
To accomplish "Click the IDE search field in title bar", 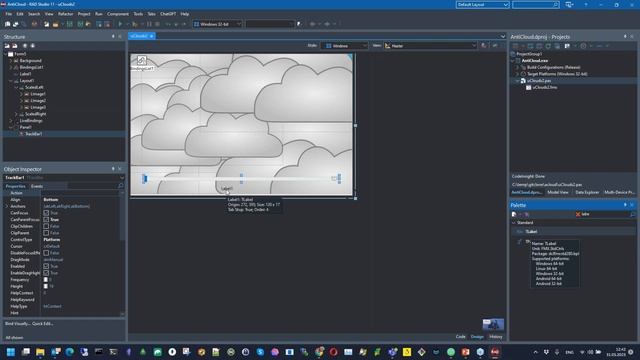I will pyautogui.click(x=536, y=4).
